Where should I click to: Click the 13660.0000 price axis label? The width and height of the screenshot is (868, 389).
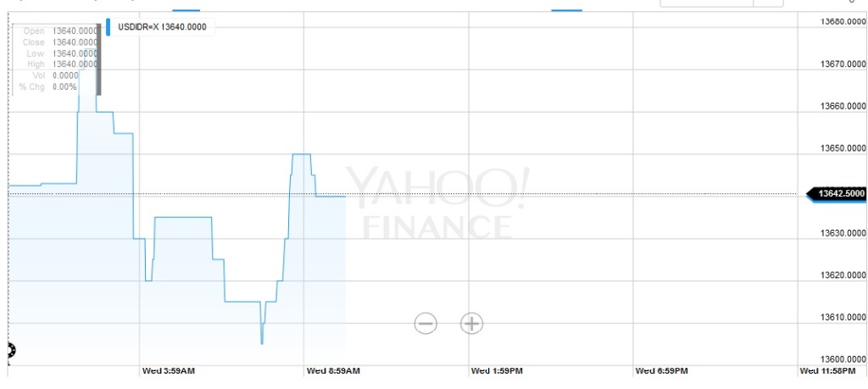[x=843, y=107]
